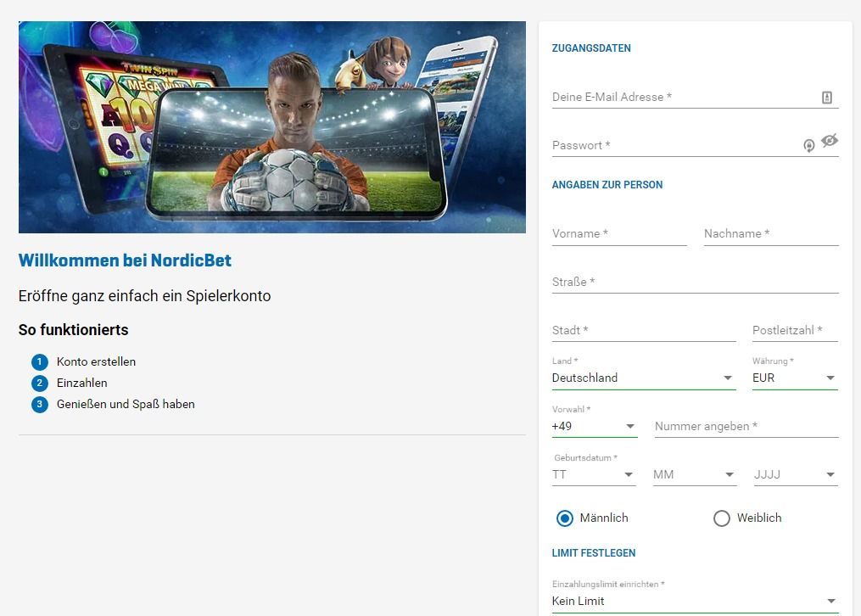Open the Währung dropdown showing EUR
Screen dimensions: 861x616
pos(795,378)
